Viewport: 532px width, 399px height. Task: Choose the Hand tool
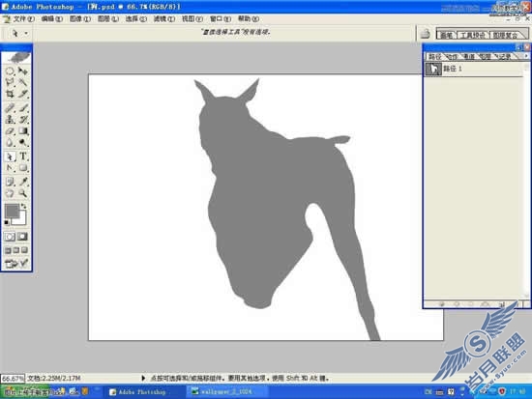[10, 193]
